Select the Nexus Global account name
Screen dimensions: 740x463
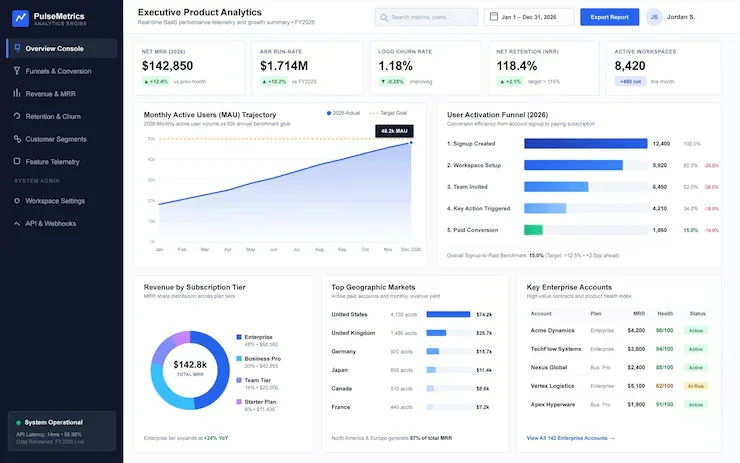[548, 367]
